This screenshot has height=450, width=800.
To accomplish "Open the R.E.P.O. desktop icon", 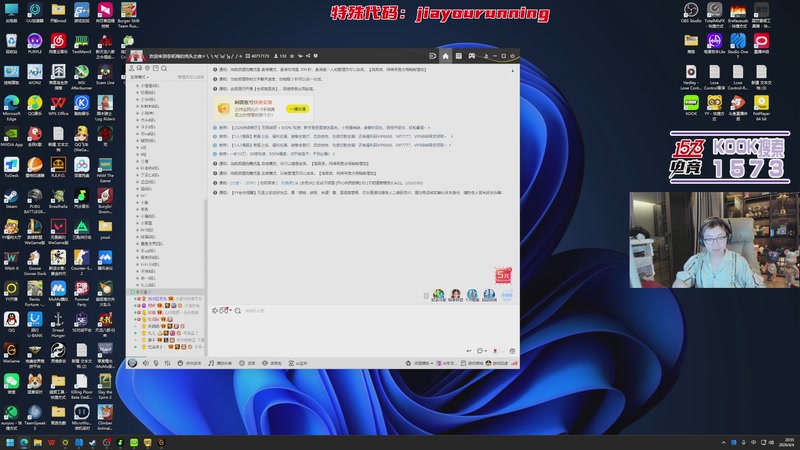I will (58, 168).
